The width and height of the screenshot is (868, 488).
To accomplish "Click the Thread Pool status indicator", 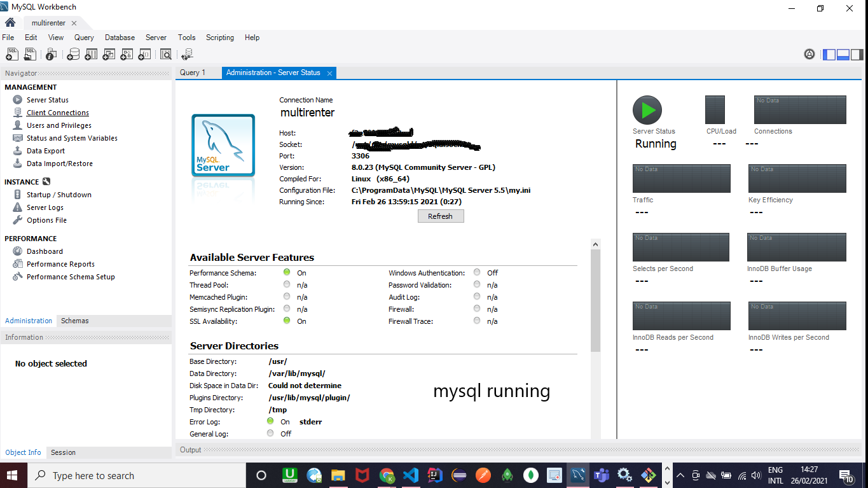I will [x=287, y=284].
